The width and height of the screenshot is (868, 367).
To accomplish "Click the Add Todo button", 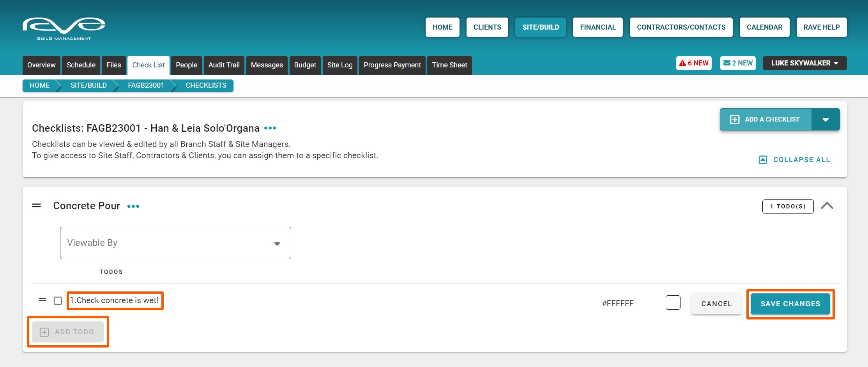I will click(68, 332).
